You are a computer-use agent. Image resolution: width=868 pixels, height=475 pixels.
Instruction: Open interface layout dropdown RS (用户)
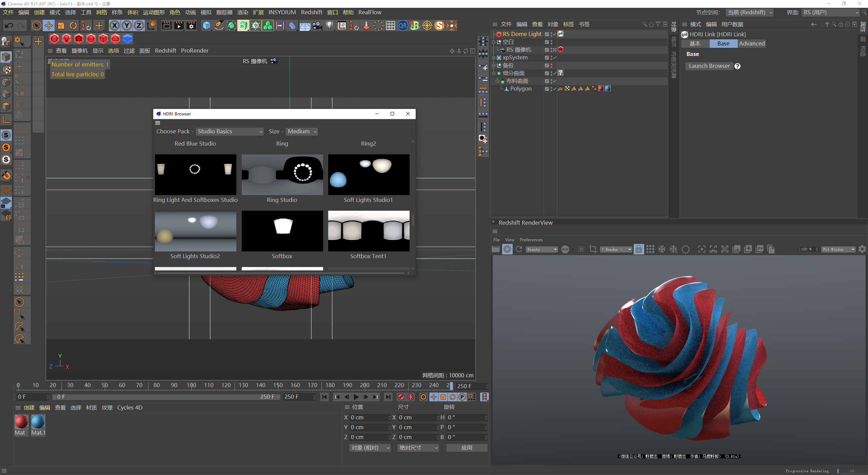830,13
